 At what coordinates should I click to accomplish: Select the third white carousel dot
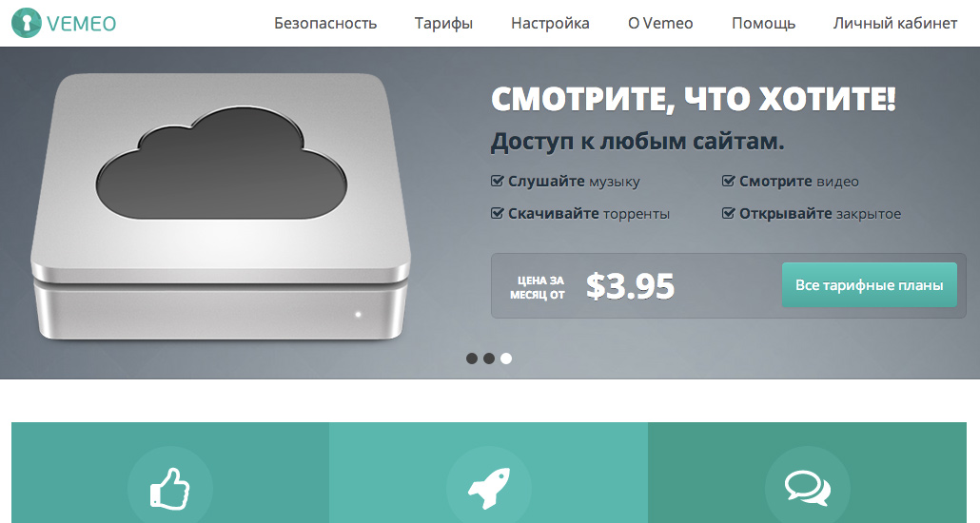506,358
